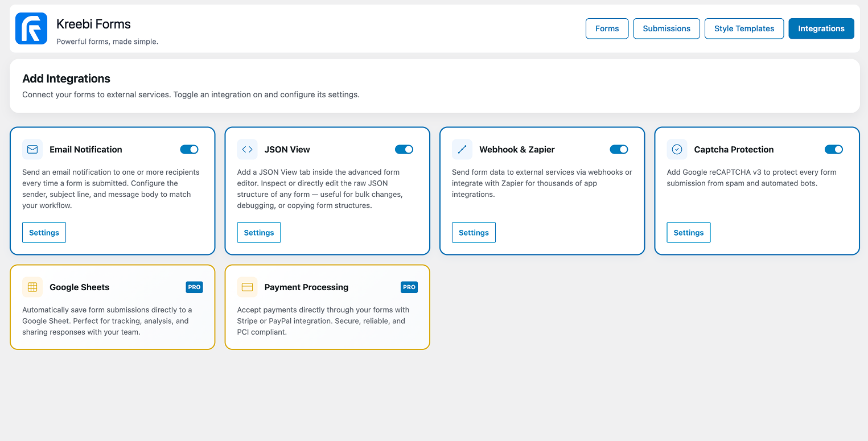Go to Style Templates
868x441 pixels.
[x=744, y=28]
